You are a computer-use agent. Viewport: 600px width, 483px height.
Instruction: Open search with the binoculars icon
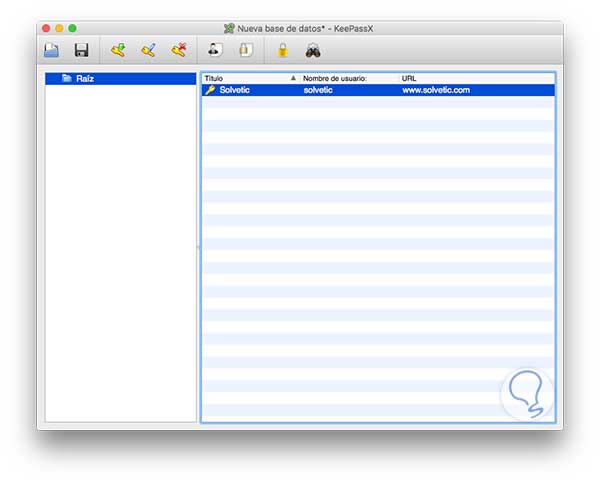tap(313, 51)
